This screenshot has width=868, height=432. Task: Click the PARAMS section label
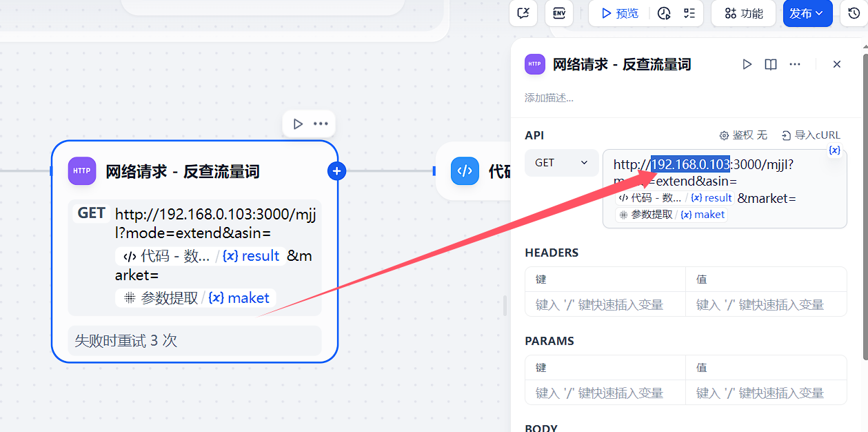point(549,341)
